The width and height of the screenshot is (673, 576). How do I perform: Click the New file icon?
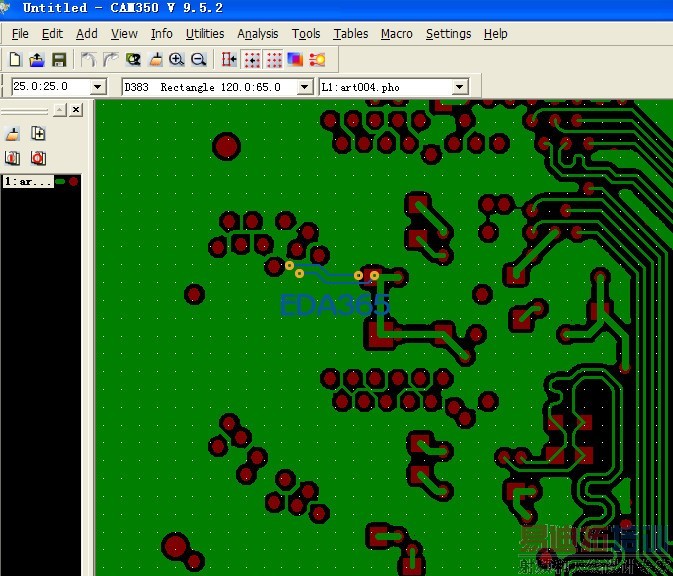(x=15, y=59)
